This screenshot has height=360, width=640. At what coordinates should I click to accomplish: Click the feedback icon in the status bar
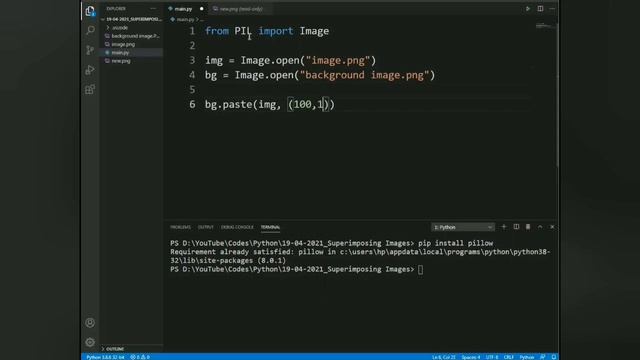(543, 357)
